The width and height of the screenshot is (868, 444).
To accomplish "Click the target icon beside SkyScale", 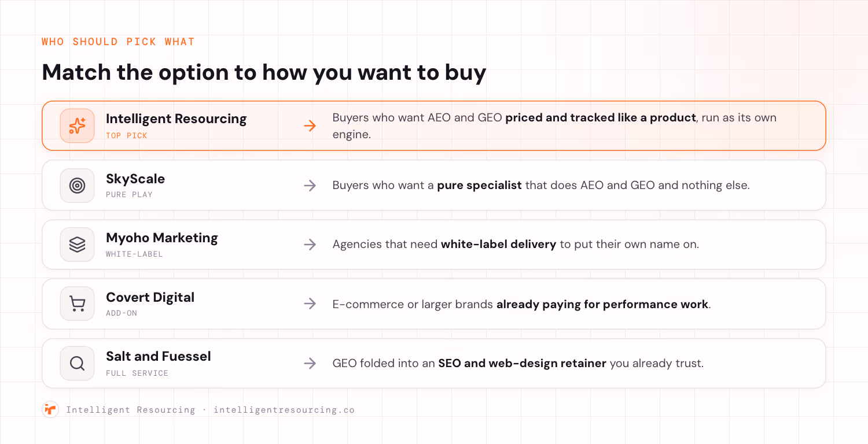I will pos(77,185).
